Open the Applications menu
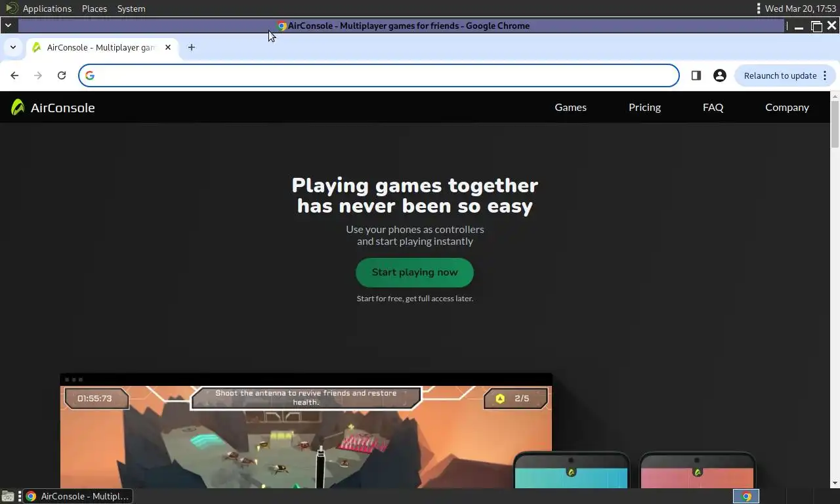The image size is (840, 504). (47, 9)
